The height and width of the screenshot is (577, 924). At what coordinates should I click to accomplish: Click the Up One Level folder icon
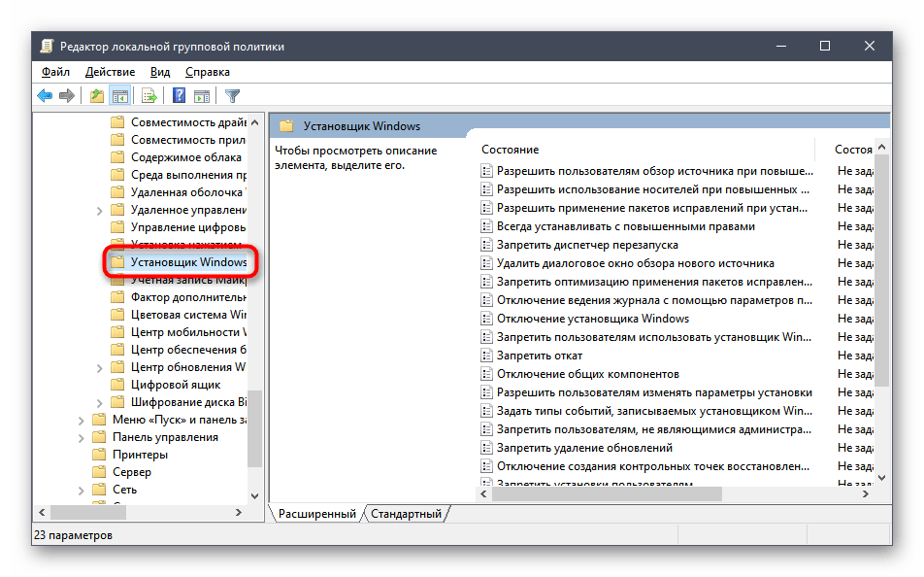pyautogui.click(x=96, y=96)
